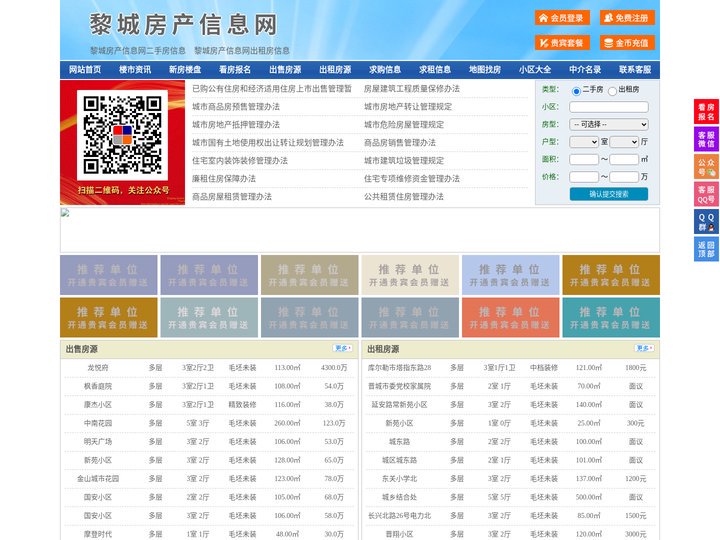Click the 客服微信 floating sidebar icon
Screen dimensions: 720x540
706,139
